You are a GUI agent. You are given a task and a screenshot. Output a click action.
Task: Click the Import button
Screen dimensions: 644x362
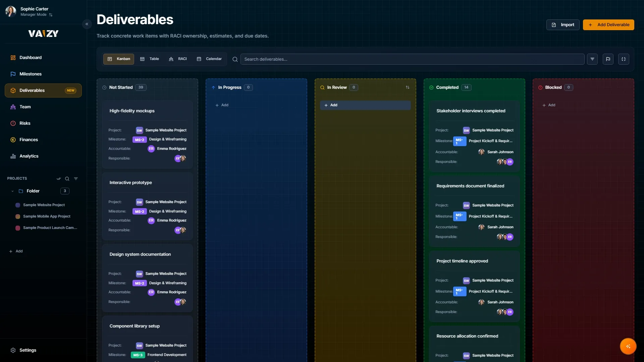[563, 25]
